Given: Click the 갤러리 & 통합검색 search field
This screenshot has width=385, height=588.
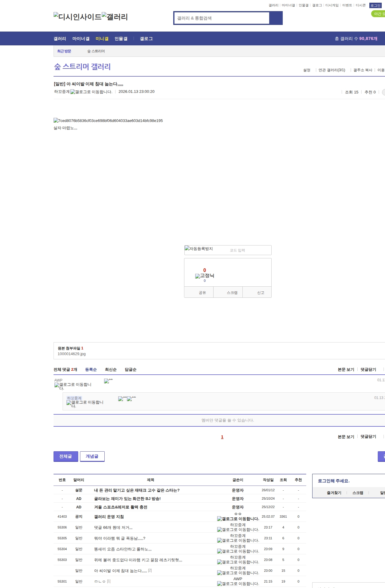Looking at the screenshot, I should (222, 18).
